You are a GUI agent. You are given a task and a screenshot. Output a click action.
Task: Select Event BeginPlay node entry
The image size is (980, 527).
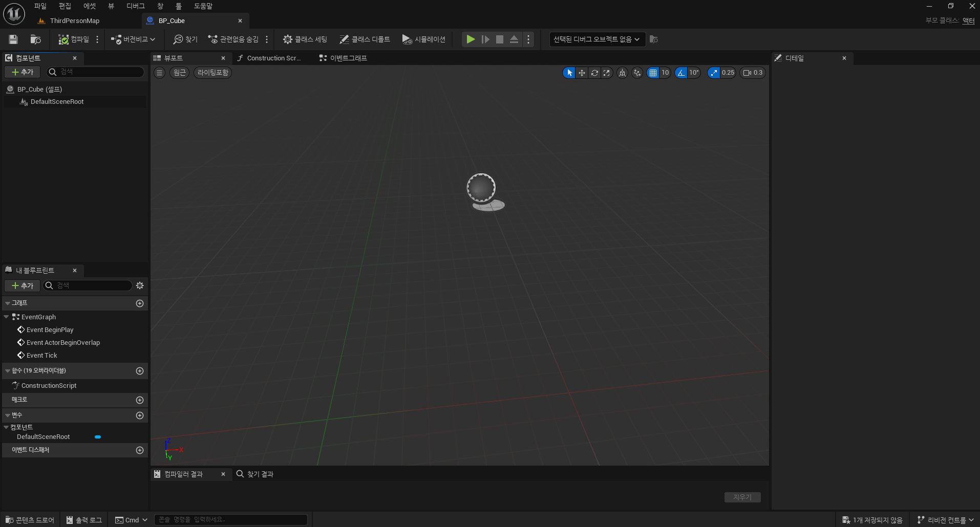[50, 330]
